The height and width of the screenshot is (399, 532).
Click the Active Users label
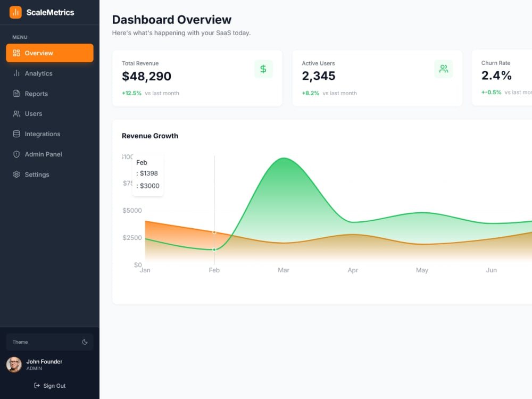(x=318, y=63)
